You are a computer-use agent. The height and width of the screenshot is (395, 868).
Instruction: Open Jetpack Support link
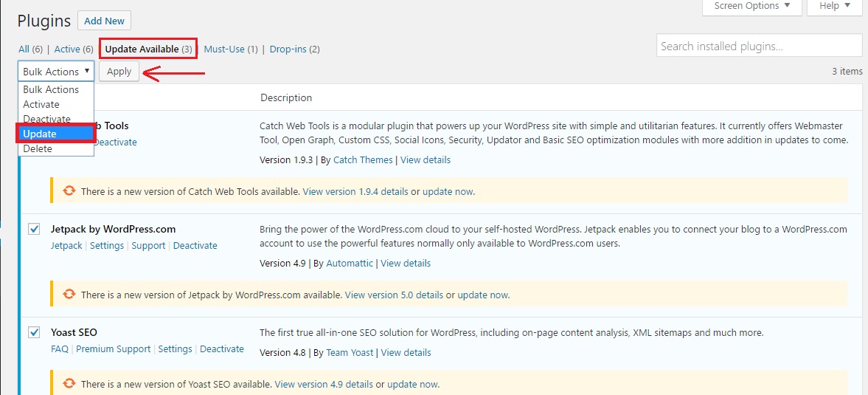pyautogui.click(x=148, y=245)
